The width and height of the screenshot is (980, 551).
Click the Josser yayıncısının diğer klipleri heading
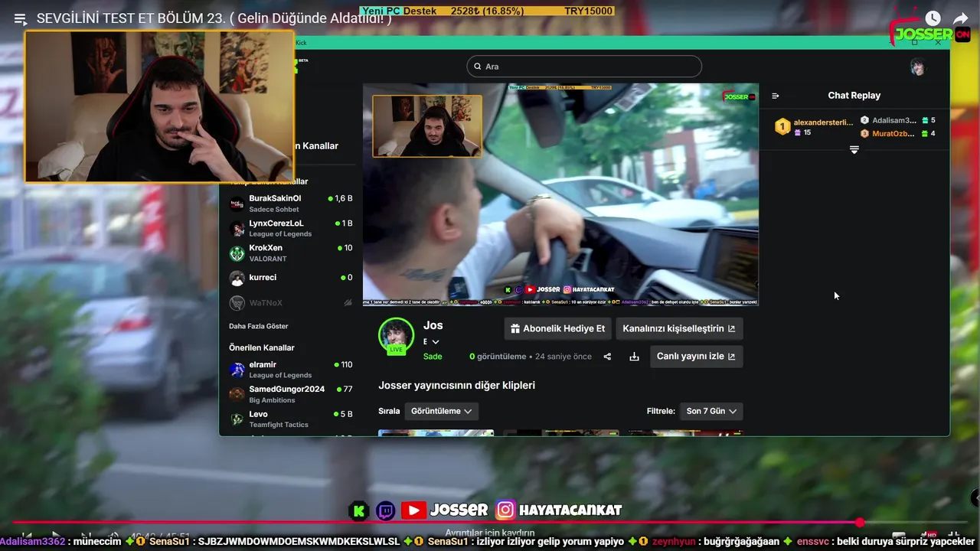point(456,386)
